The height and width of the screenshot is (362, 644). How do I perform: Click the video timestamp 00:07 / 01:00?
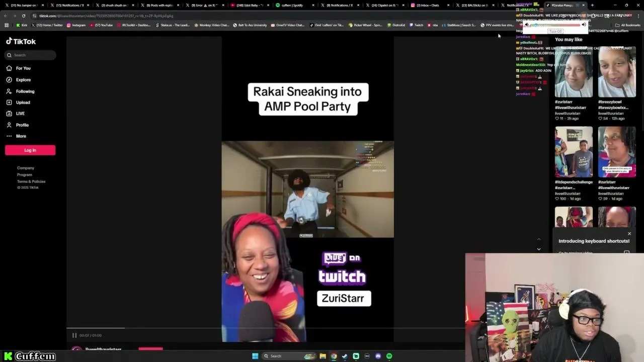click(91, 335)
